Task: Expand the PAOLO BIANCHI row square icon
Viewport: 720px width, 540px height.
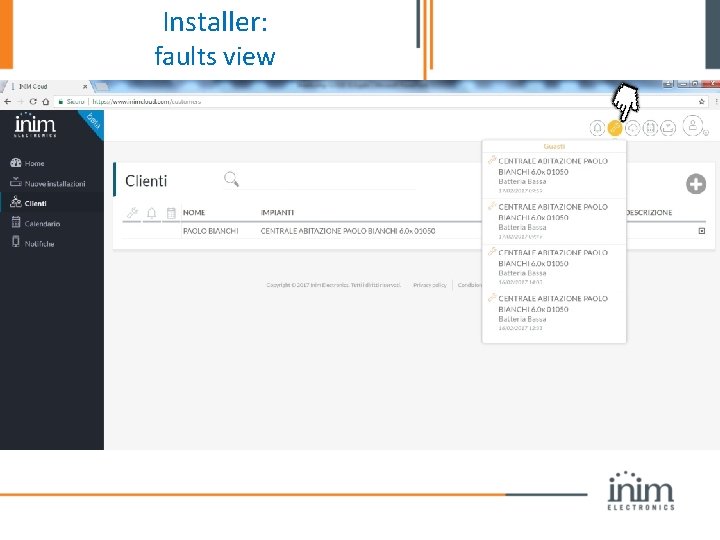Action: pyautogui.click(x=702, y=231)
